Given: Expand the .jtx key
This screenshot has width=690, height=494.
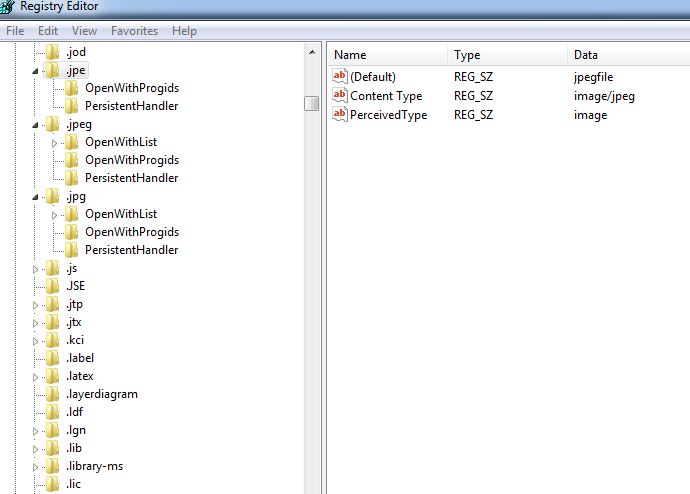Looking at the screenshot, I should pyautogui.click(x=35, y=323).
